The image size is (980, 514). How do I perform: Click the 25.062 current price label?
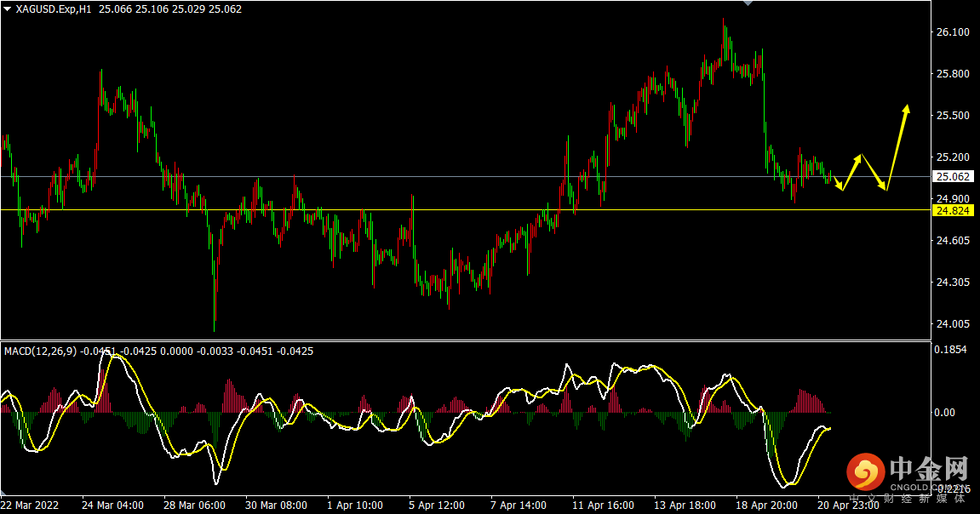(x=952, y=177)
